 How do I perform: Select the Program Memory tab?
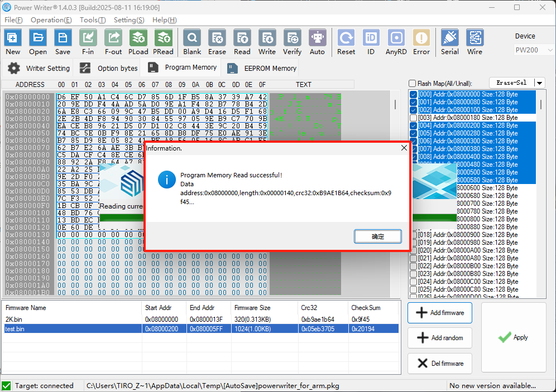tap(181, 67)
